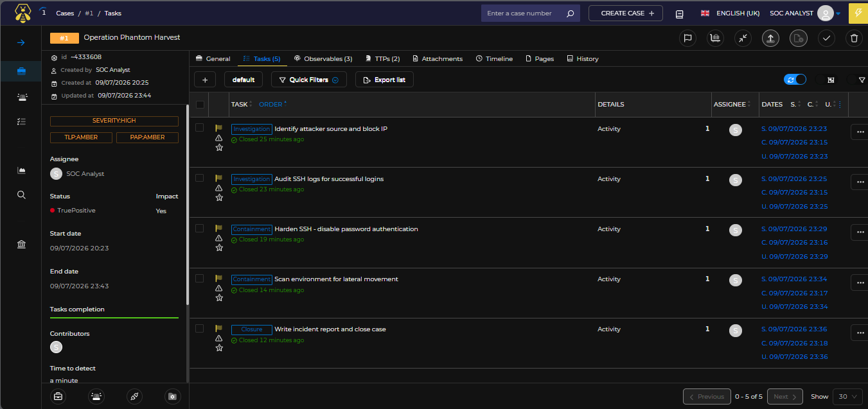Click the TheHive bee logo
This screenshot has width=868, height=409.
[x=23, y=12]
